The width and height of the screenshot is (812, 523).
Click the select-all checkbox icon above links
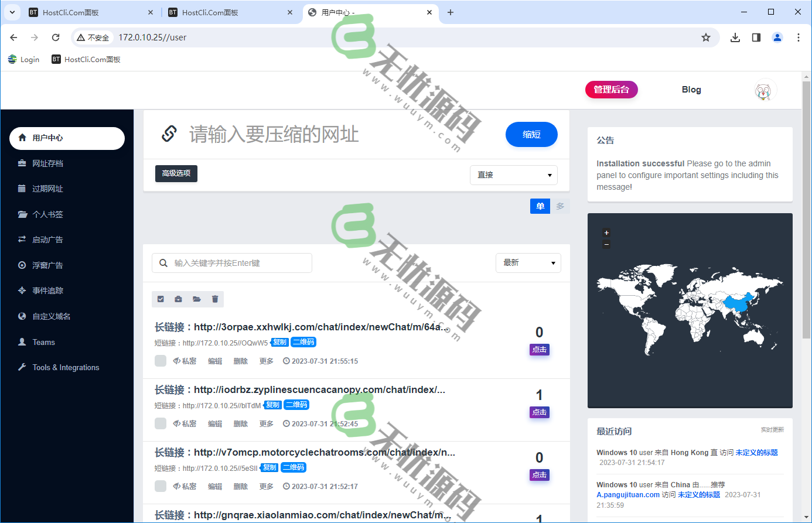(160, 299)
